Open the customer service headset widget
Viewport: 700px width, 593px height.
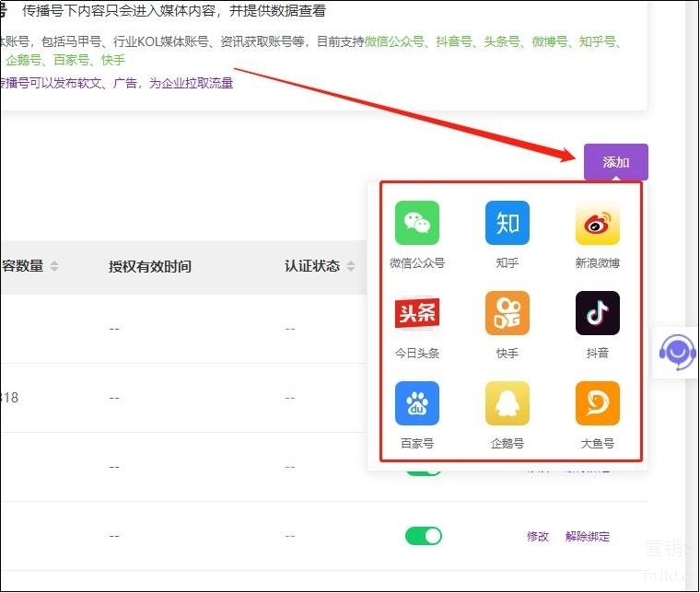678,352
